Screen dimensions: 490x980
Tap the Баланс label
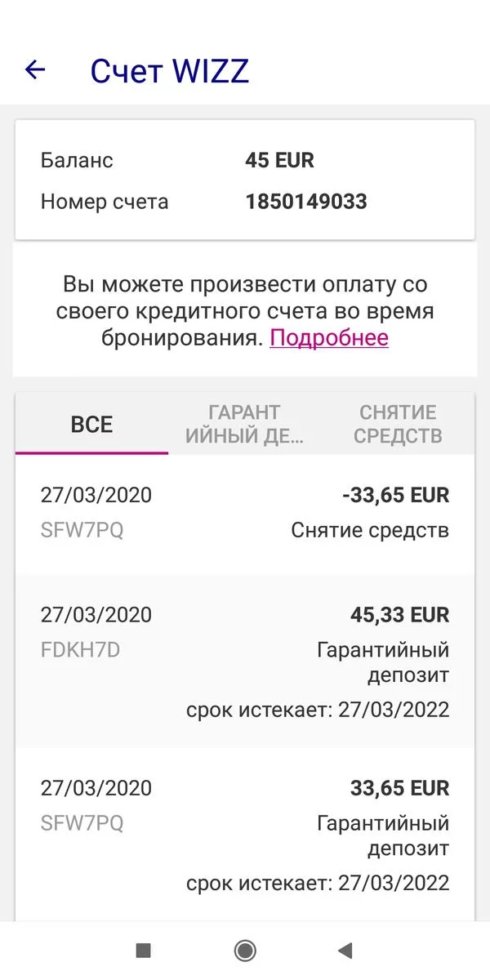[x=77, y=160]
